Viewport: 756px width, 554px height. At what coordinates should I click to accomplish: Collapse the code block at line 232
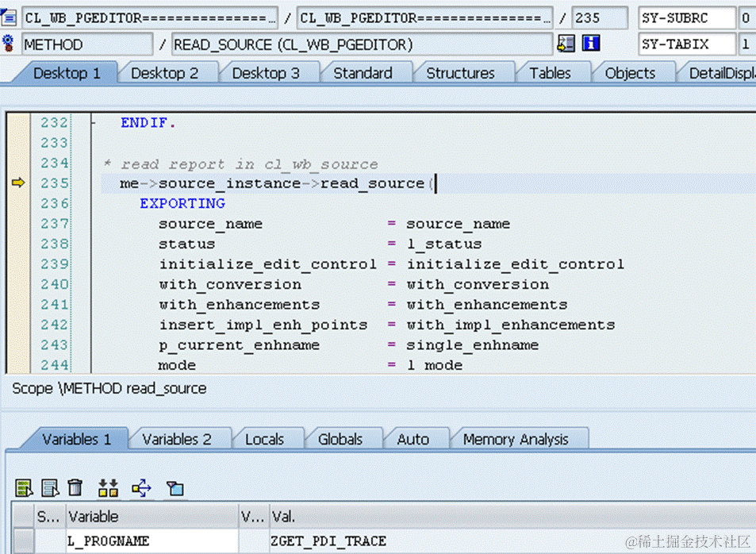(x=94, y=123)
